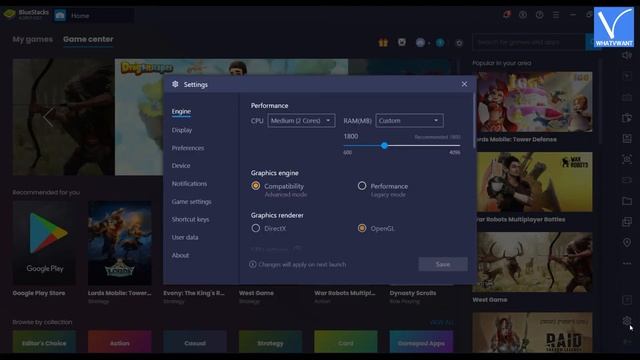Click the settings gear in the right sidebar
640x360 pixels.
tap(627, 321)
